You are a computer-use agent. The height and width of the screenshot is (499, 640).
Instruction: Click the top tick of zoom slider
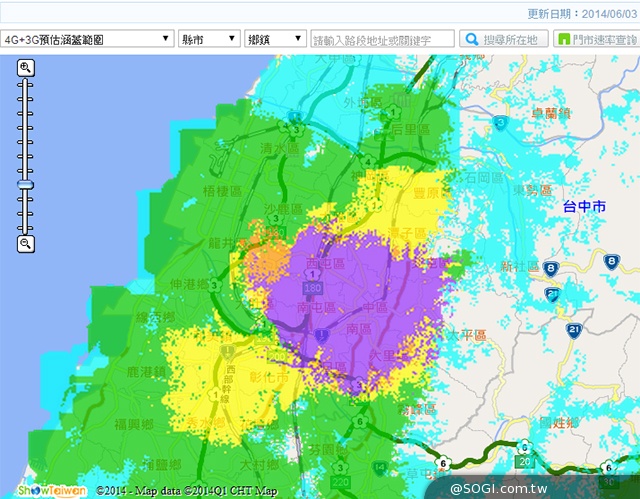click(26, 85)
